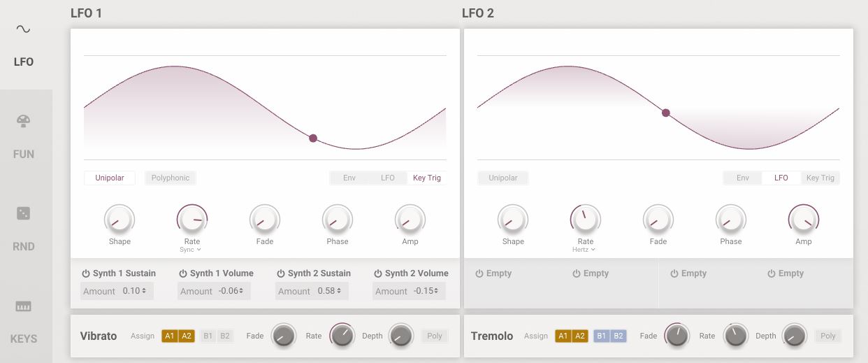
Task: Adjust Synth 1 Sustain Amount stepper arrows
Action: click(x=144, y=292)
